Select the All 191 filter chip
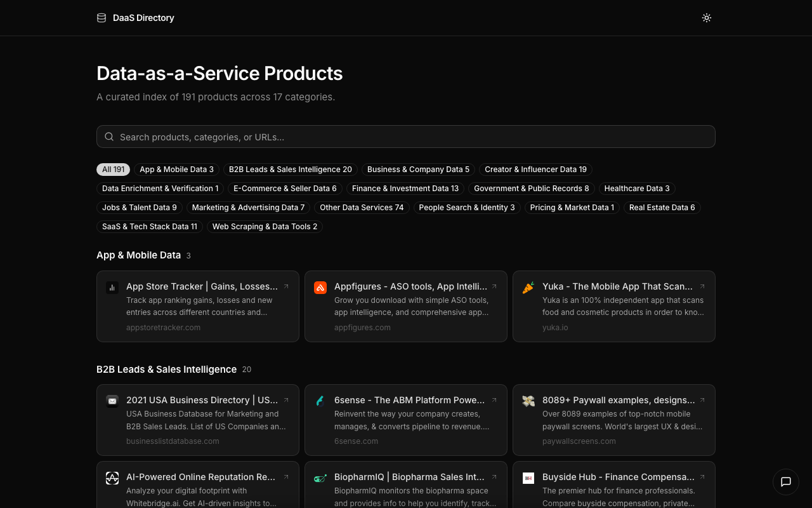 (114, 170)
